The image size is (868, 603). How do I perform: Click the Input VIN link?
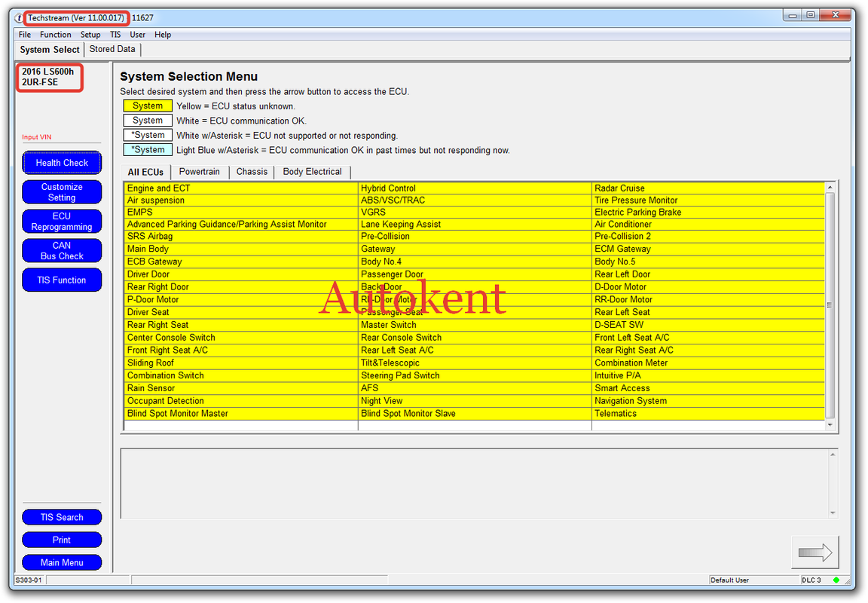(x=36, y=137)
